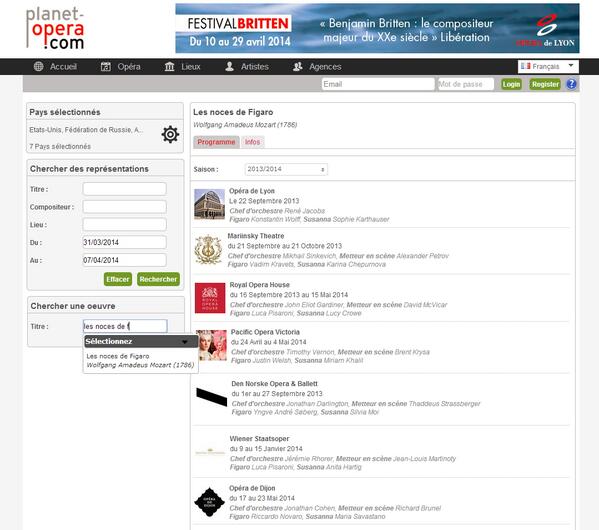599x530 pixels.
Task: Click the building icon next to Lieux
Action: pos(169,66)
